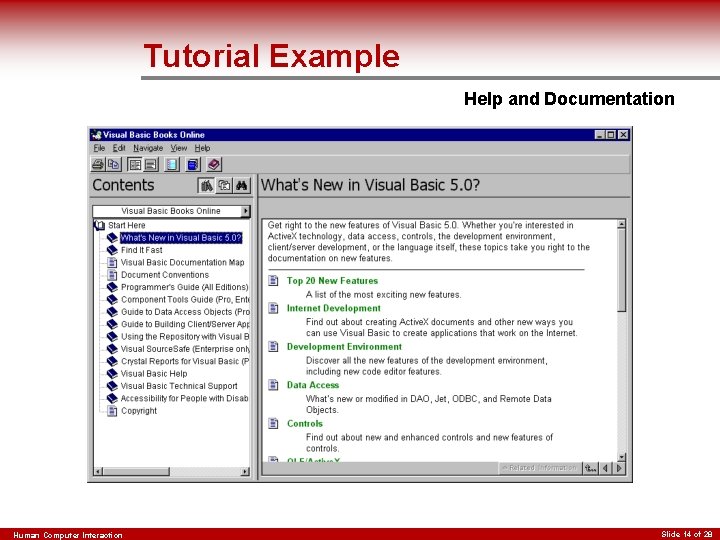720x540 pixels.
Task: Collapse the Start Here open book node
Action: (99, 225)
